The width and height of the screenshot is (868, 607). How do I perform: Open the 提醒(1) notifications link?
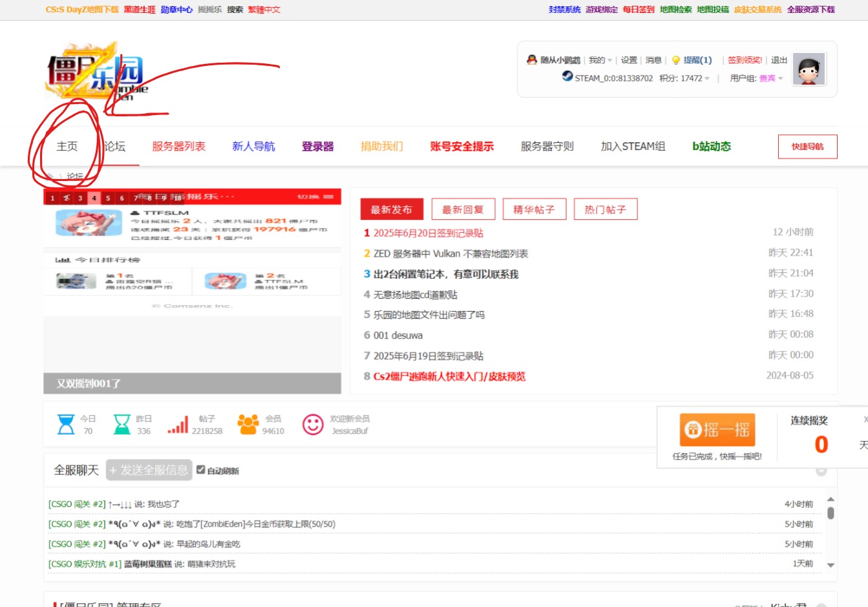click(x=697, y=60)
